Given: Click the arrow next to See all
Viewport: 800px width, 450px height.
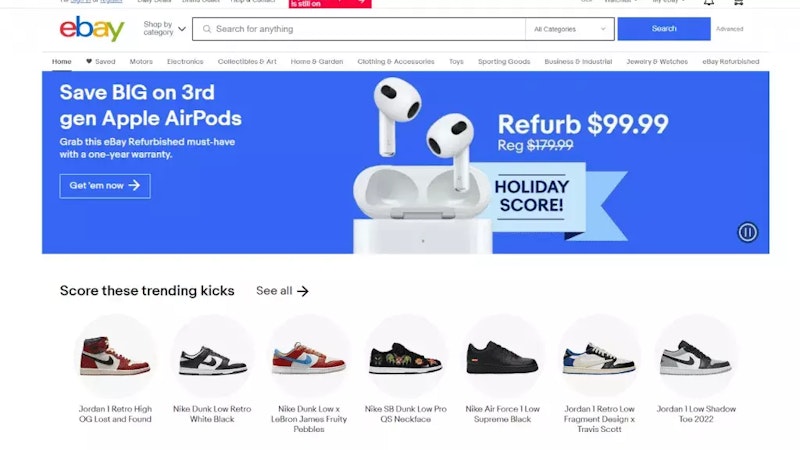Looking at the screenshot, I should (x=303, y=291).
